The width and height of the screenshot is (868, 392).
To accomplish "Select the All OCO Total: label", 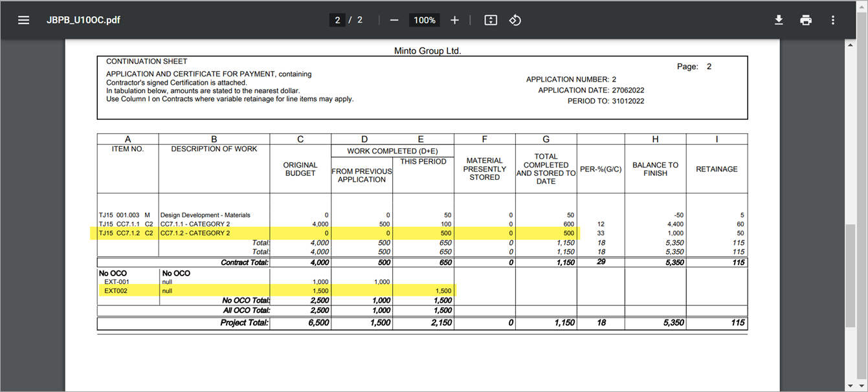I will pos(247,310).
